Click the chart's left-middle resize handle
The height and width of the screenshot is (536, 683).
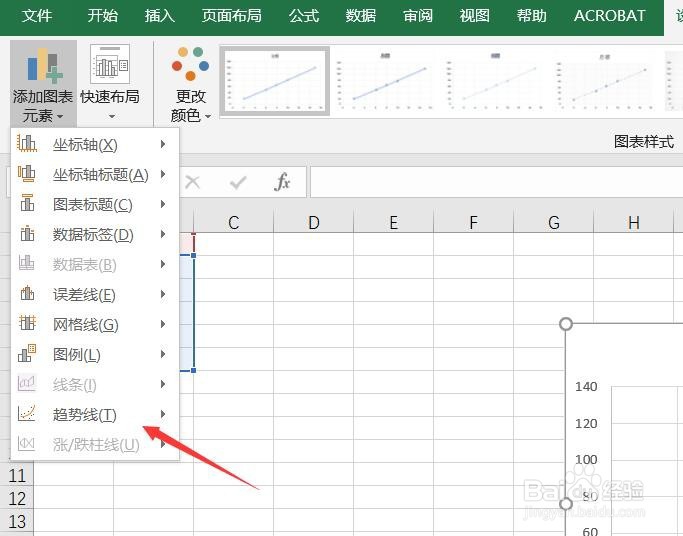coord(565,504)
